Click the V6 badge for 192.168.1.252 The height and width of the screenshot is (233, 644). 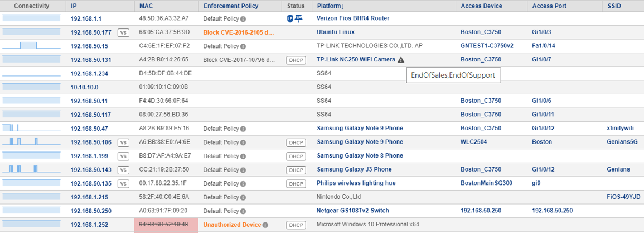coord(123,225)
